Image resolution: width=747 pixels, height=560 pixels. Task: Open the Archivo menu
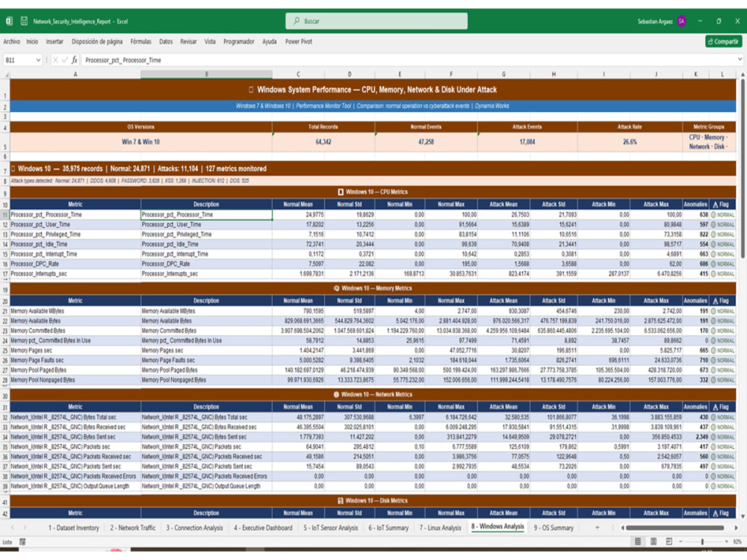click(x=11, y=41)
